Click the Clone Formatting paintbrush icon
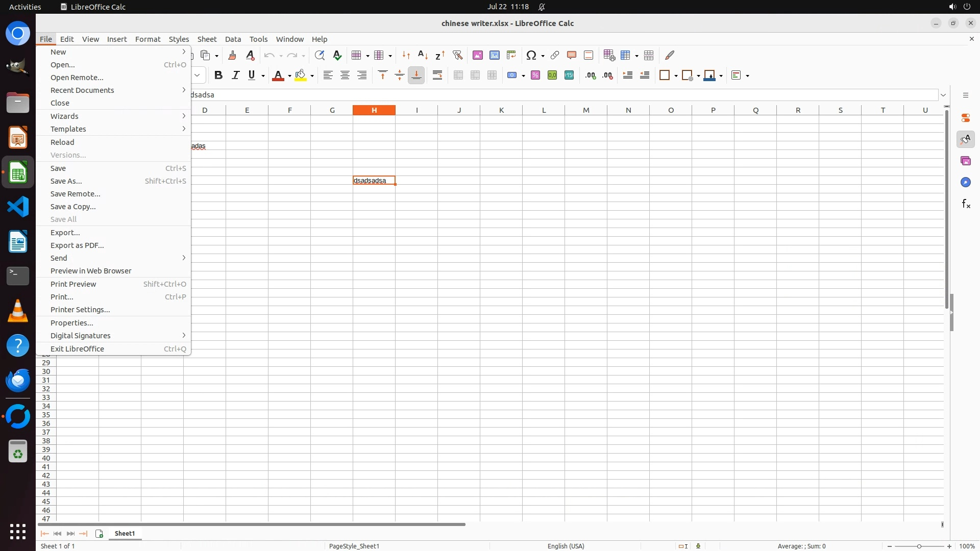This screenshot has height=551, width=980. (x=232, y=55)
